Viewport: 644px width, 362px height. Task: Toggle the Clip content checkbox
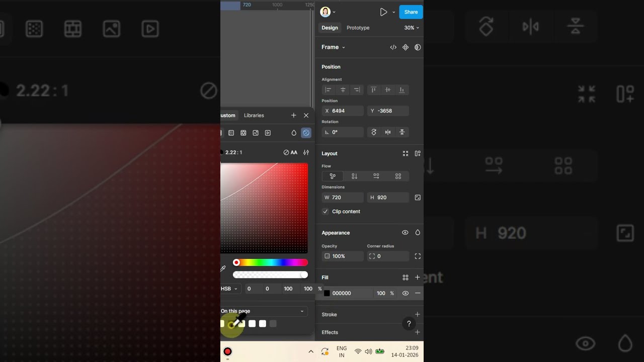click(x=326, y=212)
